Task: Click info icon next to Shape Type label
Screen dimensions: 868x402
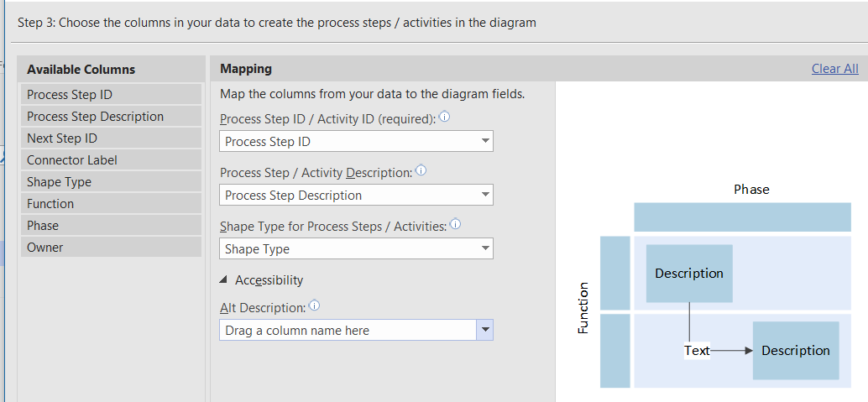Action: (456, 224)
